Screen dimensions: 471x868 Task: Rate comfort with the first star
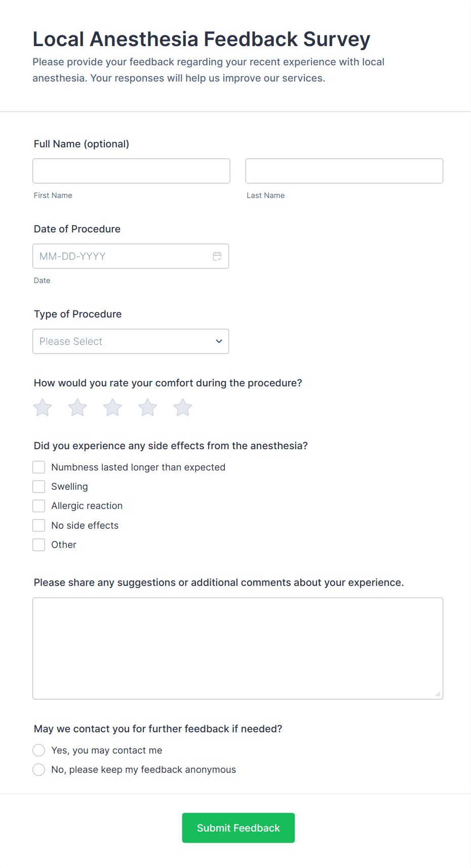(x=43, y=408)
